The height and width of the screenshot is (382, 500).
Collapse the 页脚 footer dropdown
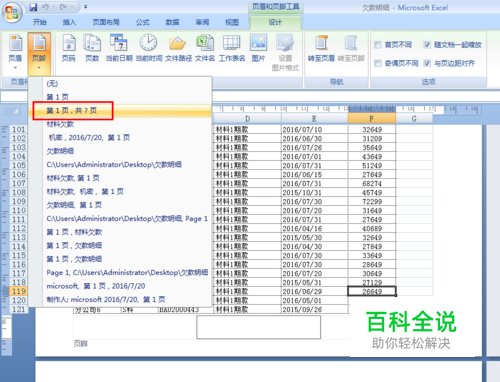39,53
